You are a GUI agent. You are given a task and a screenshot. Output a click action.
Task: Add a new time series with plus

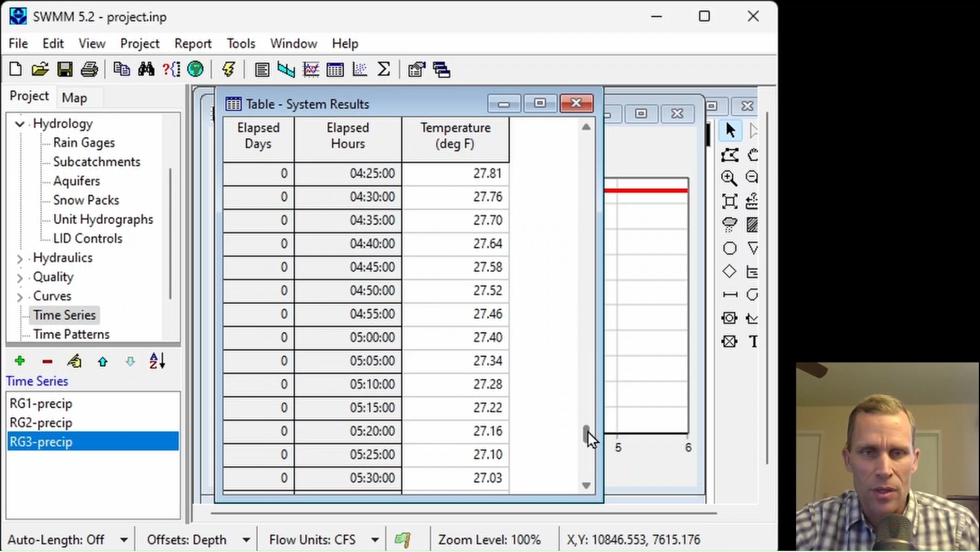(20, 362)
